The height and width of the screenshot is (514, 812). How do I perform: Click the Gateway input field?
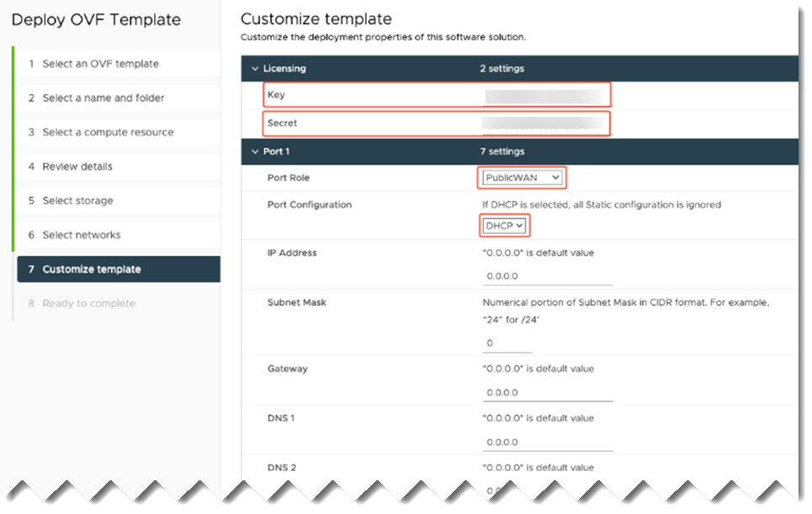[x=547, y=393]
